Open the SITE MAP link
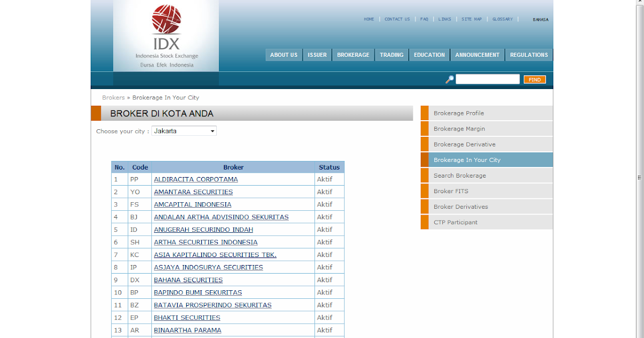Screen dimensions: 644x338 click(472, 19)
